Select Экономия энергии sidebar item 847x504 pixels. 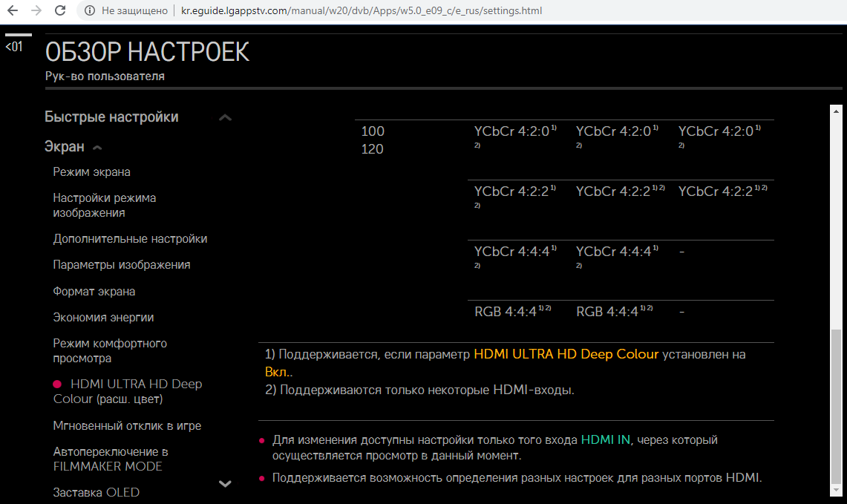pos(103,318)
